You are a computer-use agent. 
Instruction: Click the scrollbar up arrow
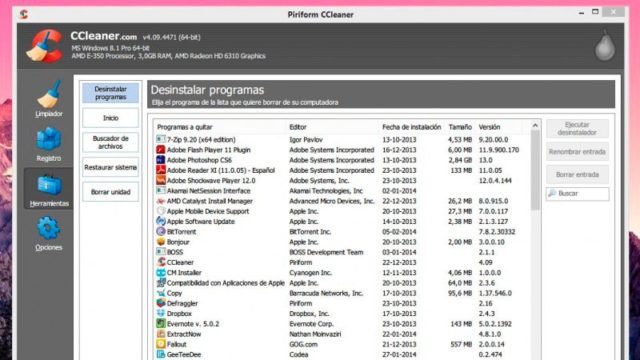click(535, 125)
